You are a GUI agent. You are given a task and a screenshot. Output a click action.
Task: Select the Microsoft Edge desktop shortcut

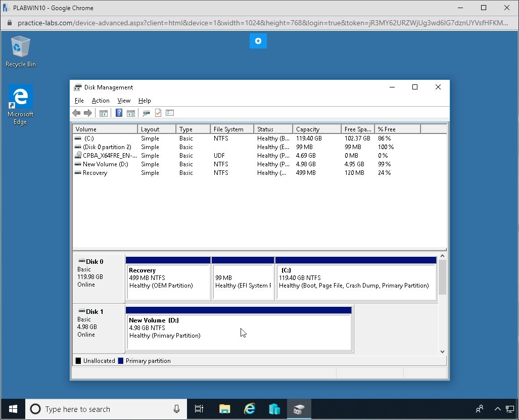(21, 105)
